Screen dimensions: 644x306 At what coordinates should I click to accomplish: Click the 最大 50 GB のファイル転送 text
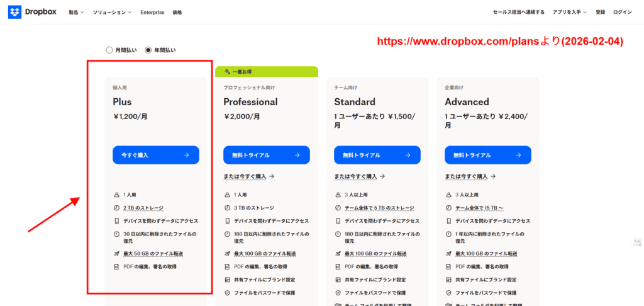coord(153,254)
